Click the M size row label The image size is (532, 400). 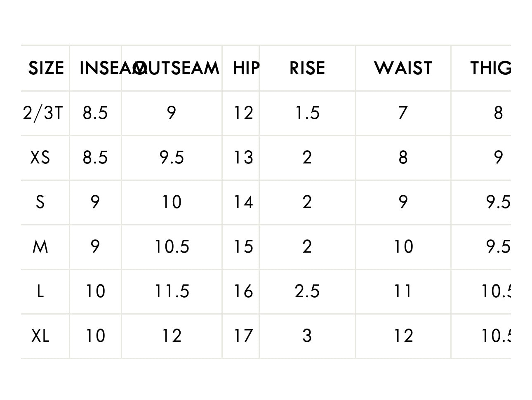tap(40, 247)
